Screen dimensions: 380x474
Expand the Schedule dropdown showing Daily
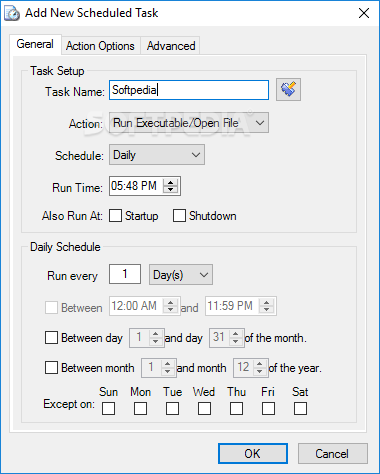[x=157, y=155]
